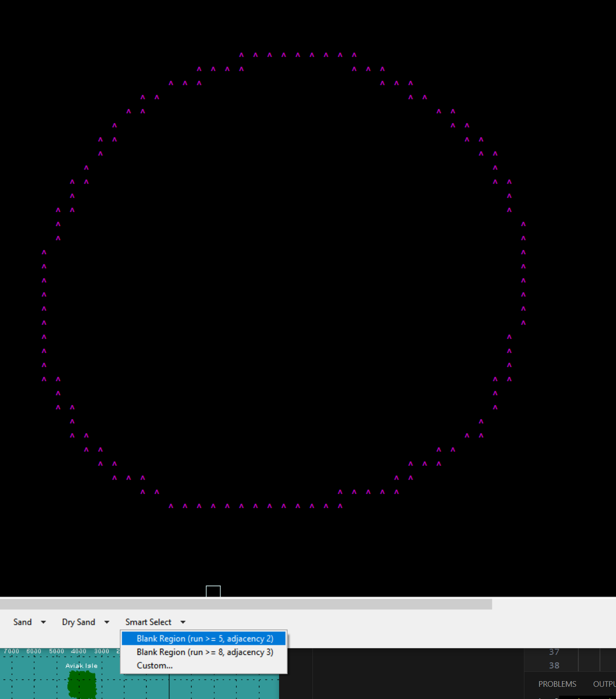Click line number 37 in the editor
Viewport: 616px width, 699px height.
tap(554, 652)
